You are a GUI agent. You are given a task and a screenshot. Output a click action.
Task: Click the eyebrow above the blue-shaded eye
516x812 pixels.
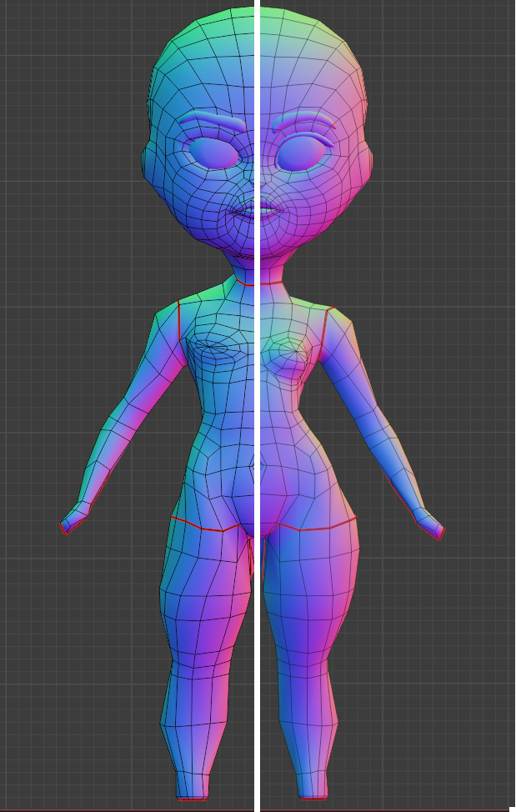tap(212, 119)
